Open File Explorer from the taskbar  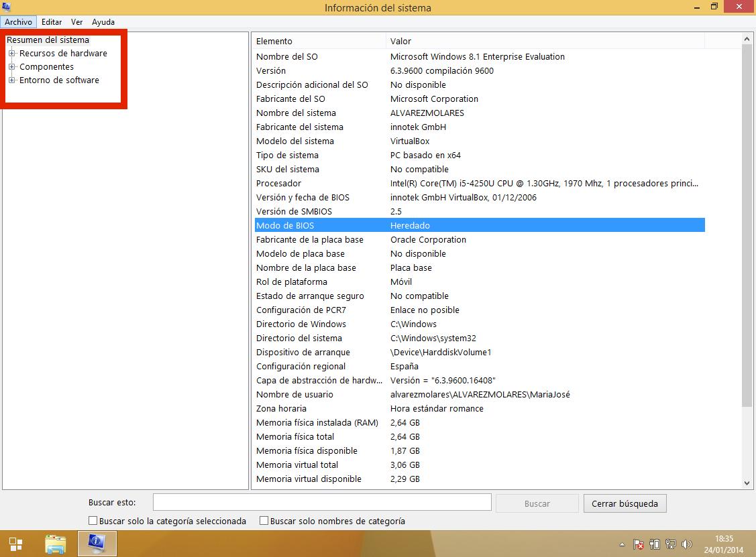tap(55, 544)
